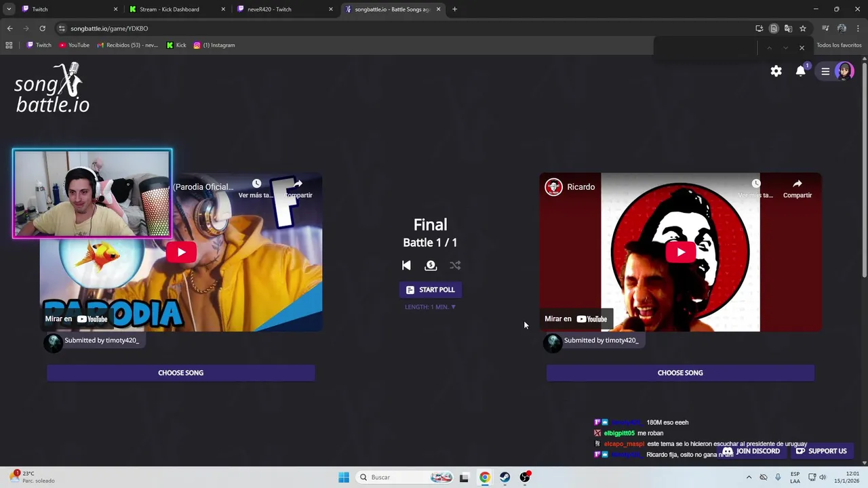The width and height of the screenshot is (868, 488).
Task: Choose the right song
Action: click(680, 373)
